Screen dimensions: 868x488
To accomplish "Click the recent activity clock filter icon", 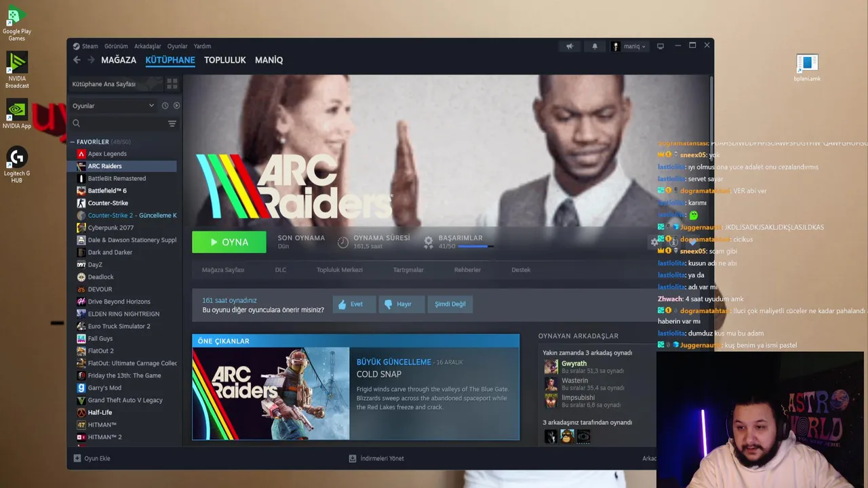I will (165, 106).
